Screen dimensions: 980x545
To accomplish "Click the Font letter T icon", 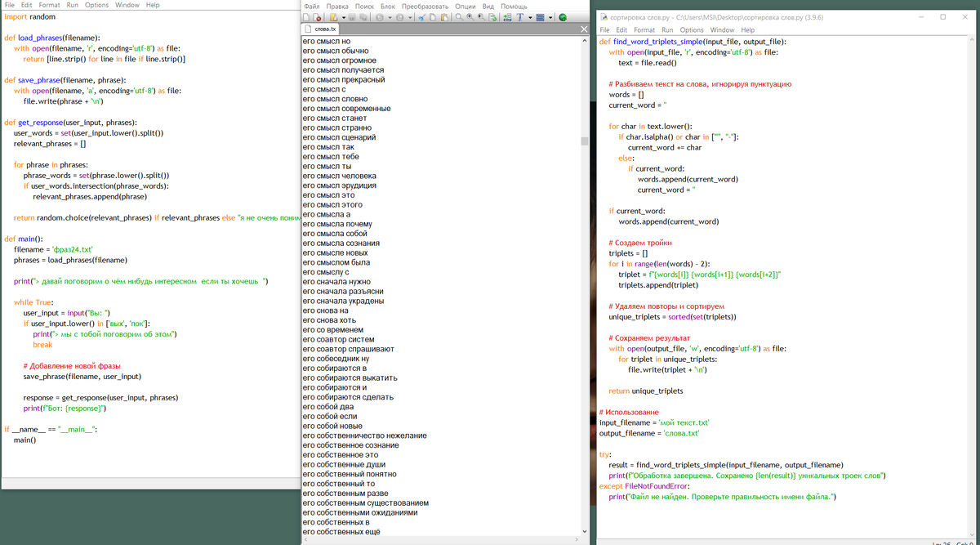I will [519, 17].
